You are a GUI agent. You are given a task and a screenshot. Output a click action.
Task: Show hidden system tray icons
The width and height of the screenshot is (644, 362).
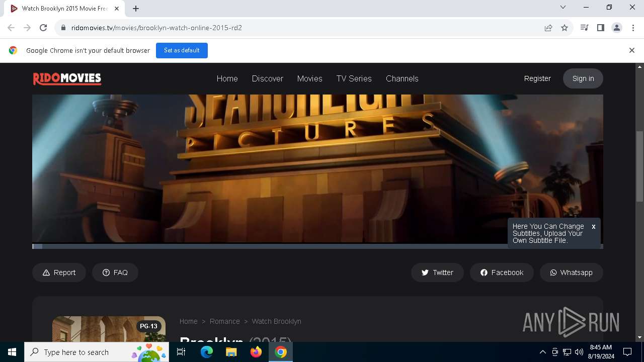542,352
